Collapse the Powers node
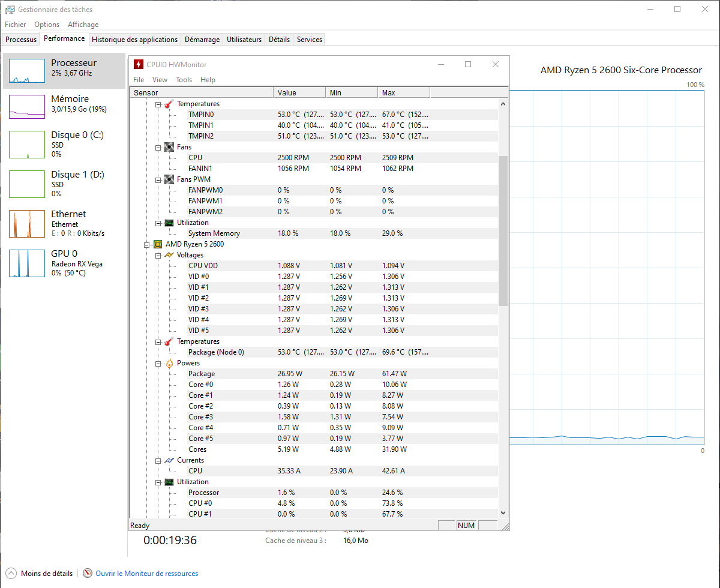Screen dimensions: 720x588 tap(158, 363)
